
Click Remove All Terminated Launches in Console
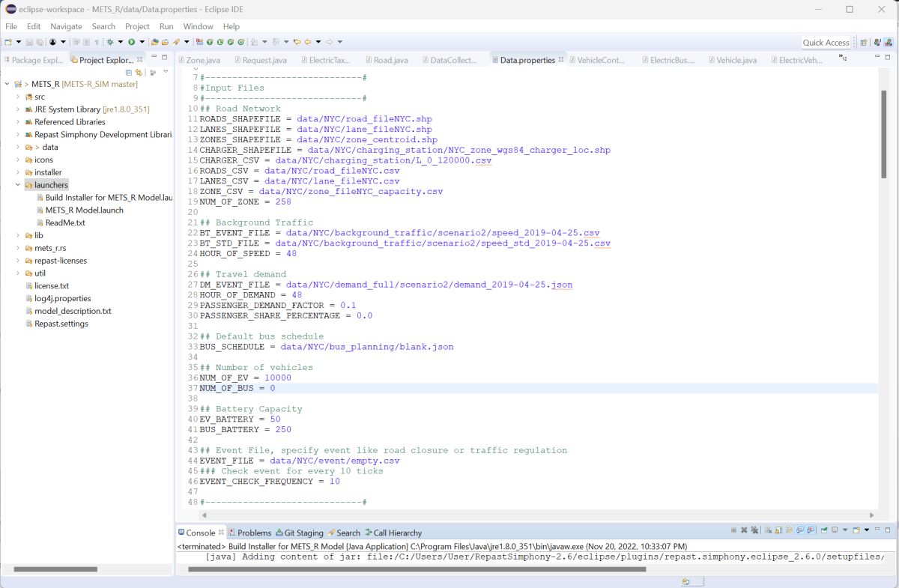pyautogui.click(x=754, y=530)
